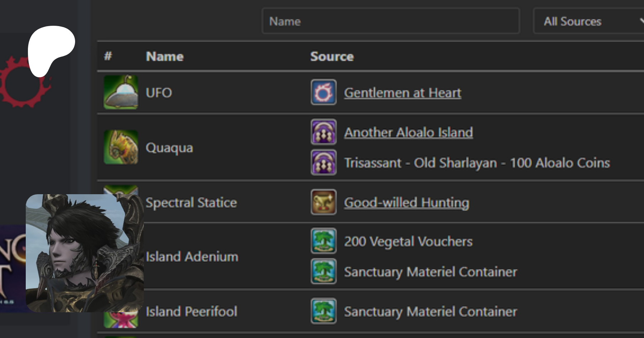The height and width of the screenshot is (338, 644).
Task: Click the hunt icon beside Good-willed Hunting
Action: (x=323, y=202)
